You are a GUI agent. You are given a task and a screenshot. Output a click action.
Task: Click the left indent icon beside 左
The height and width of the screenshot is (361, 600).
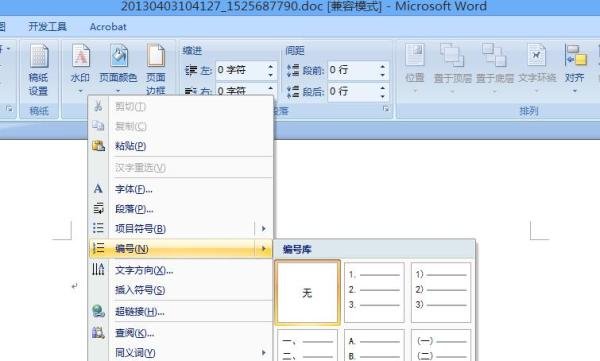pos(191,70)
